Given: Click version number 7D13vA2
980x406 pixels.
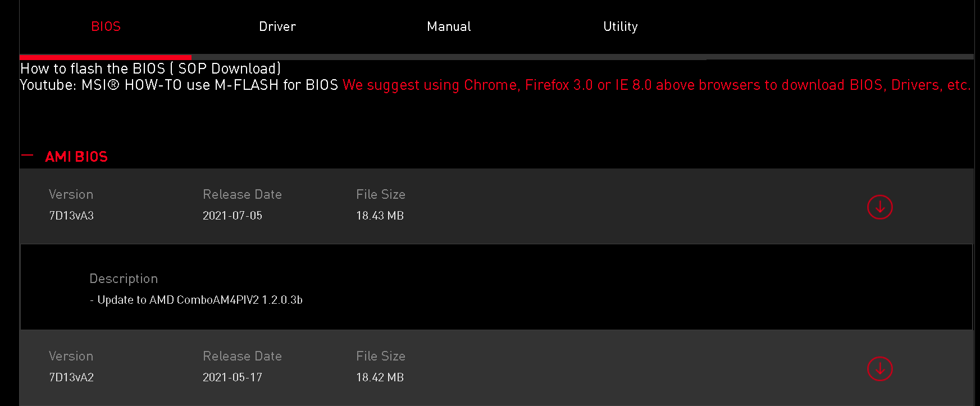Looking at the screenshot, I should point(71,377).
